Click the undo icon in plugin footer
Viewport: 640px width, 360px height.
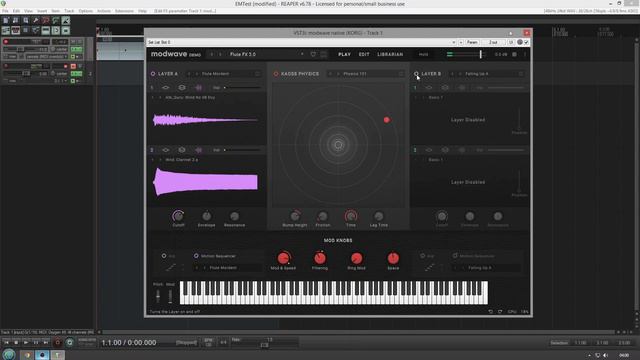coord(491,311)
